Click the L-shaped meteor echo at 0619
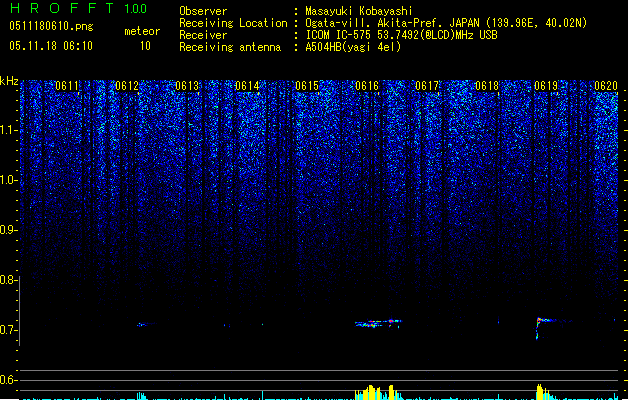 (545, 327)
